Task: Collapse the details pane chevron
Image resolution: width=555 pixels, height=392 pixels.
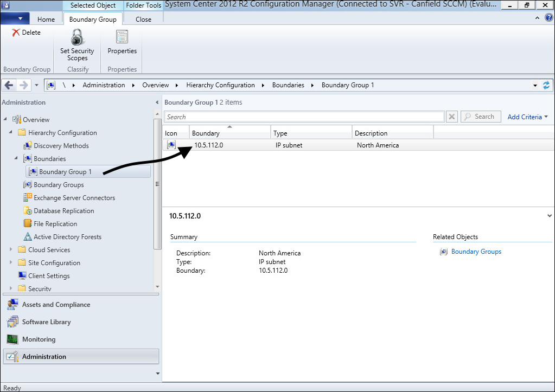Action: pos(550,215)
